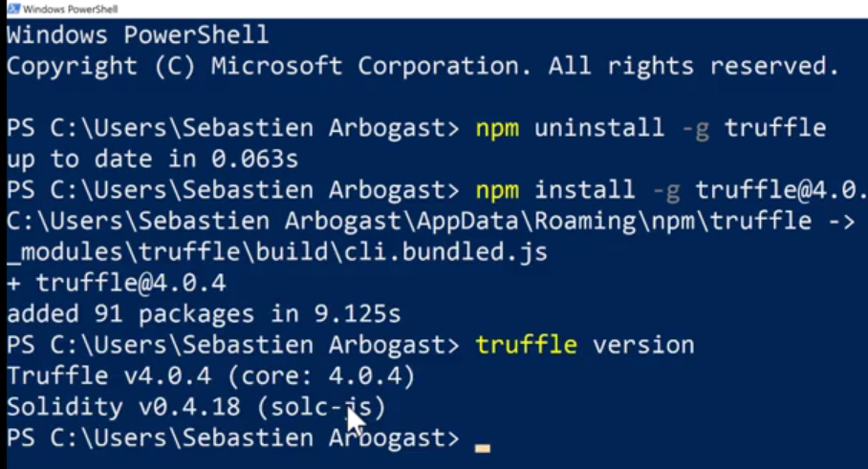Click the blinking cursor at the last prompt
Viewport: 868px width, 469px height.
click(482, 449)
